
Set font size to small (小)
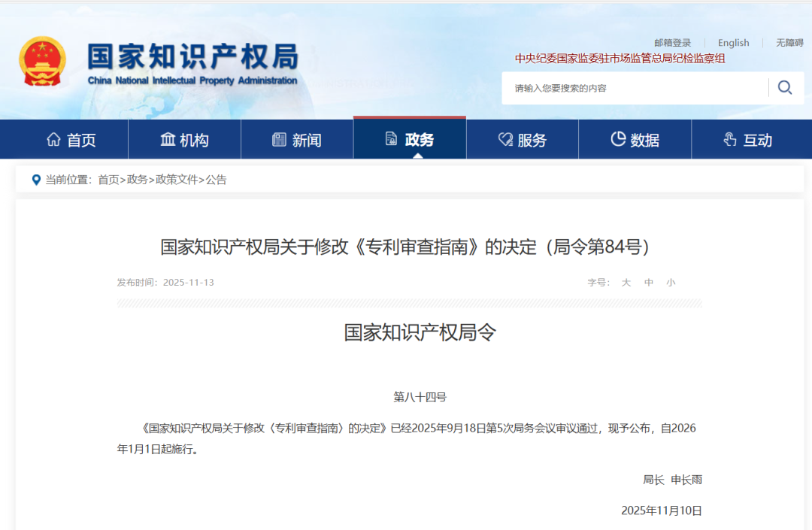pyautogui.click(x=671, y=283)
